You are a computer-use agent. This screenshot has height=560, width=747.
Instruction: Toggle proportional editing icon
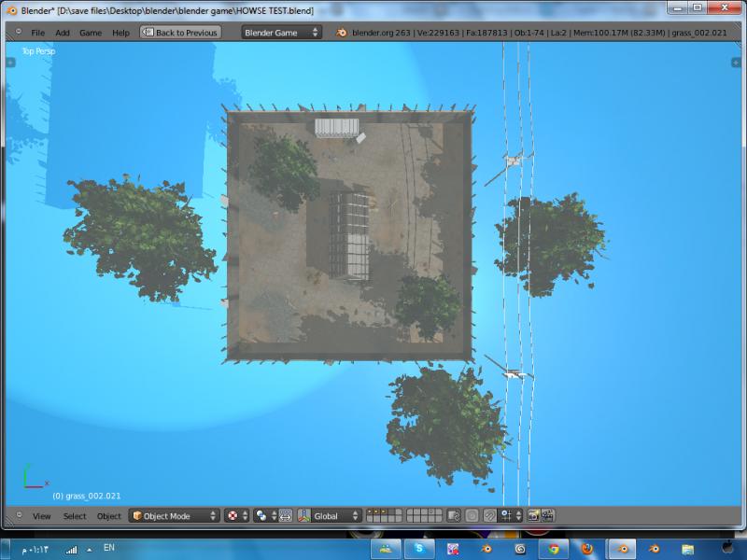pos(472,516)
